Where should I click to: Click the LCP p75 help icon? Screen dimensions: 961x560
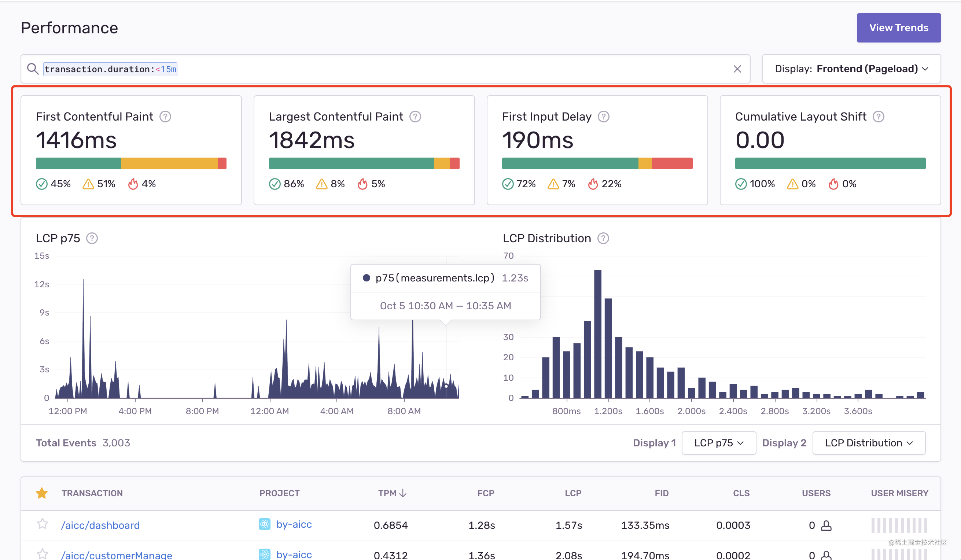click(x=92, y=238)
